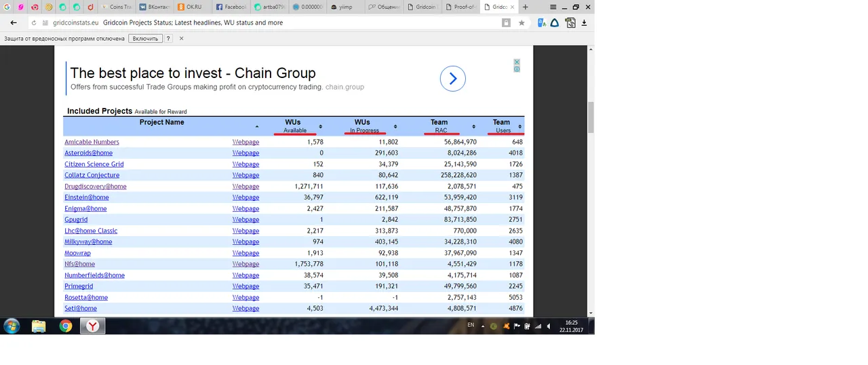Click Webpage link in Seti@home row
The image size is (868, 365).
[x=245, y=308]
